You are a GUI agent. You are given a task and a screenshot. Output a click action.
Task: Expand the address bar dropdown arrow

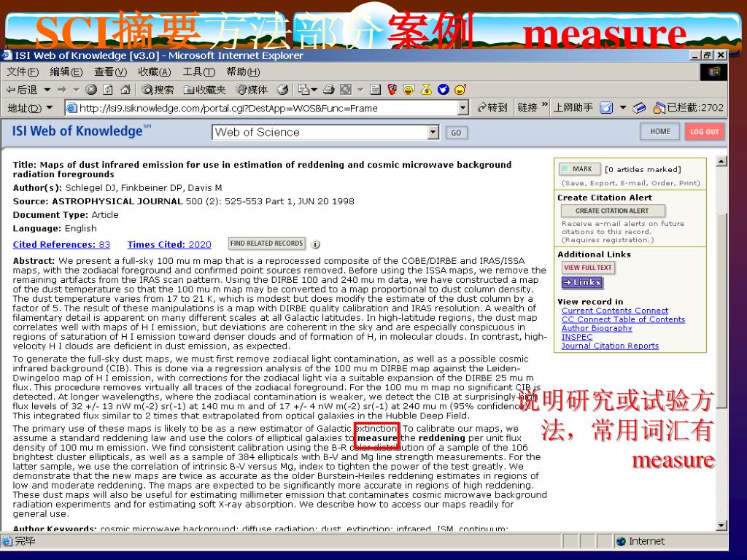(x=463, y=108)
